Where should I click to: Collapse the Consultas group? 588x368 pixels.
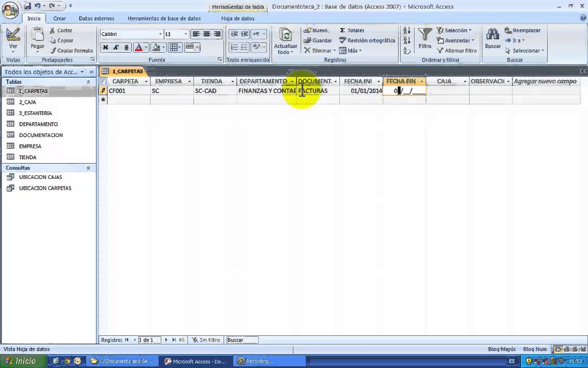88,168
